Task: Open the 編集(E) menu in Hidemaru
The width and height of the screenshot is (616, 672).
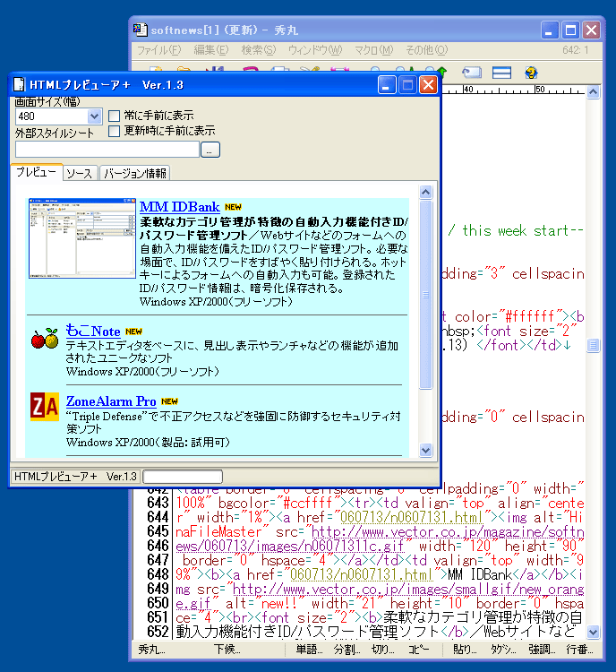Action: click(211, 50)
